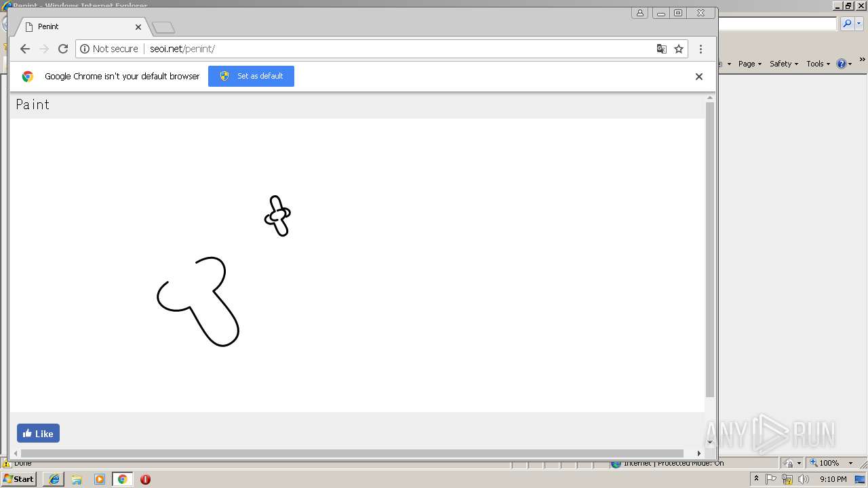The width and height of the screenshot is (868, 488).
Task: Open the IE search provider dropdown arrow
Action: (x=859, y=24)
